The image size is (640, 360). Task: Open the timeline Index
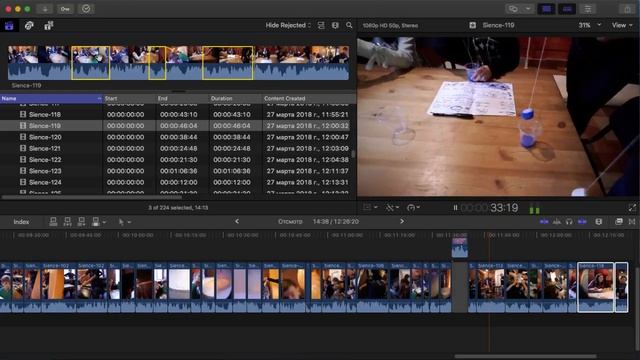pos(21,222)
